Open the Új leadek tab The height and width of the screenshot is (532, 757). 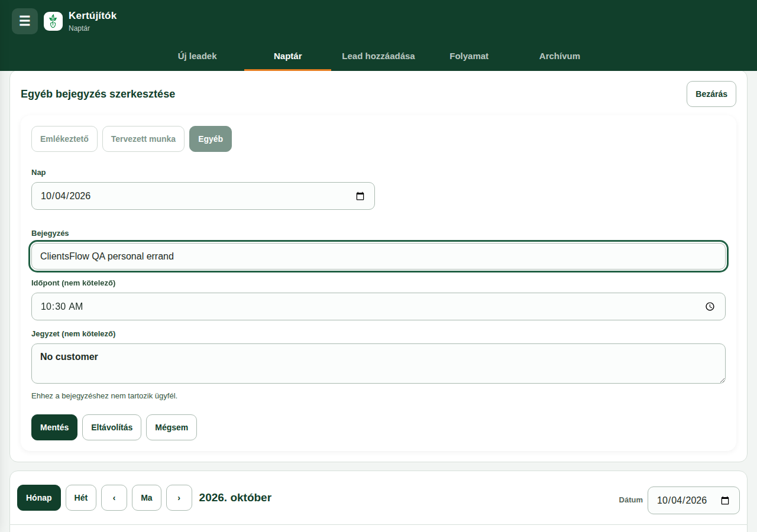198,56
